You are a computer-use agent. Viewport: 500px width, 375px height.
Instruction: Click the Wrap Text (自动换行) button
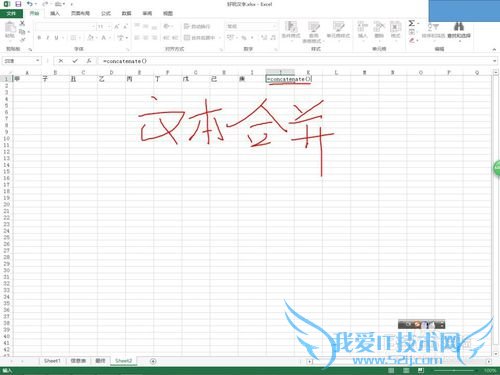197,26
